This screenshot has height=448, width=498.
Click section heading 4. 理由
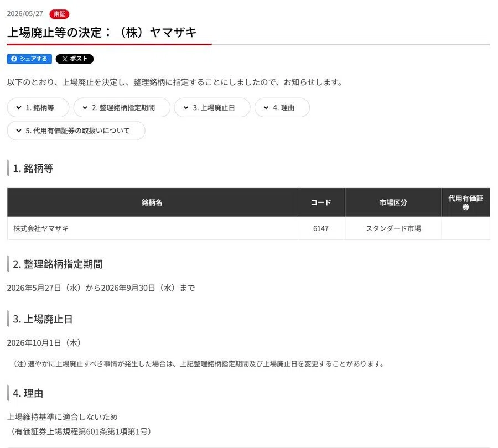pos(28,393)
